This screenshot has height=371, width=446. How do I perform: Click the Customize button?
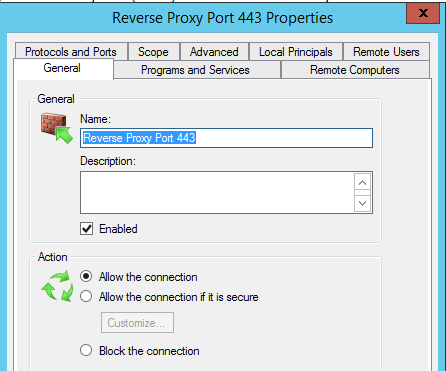[137, 322]
